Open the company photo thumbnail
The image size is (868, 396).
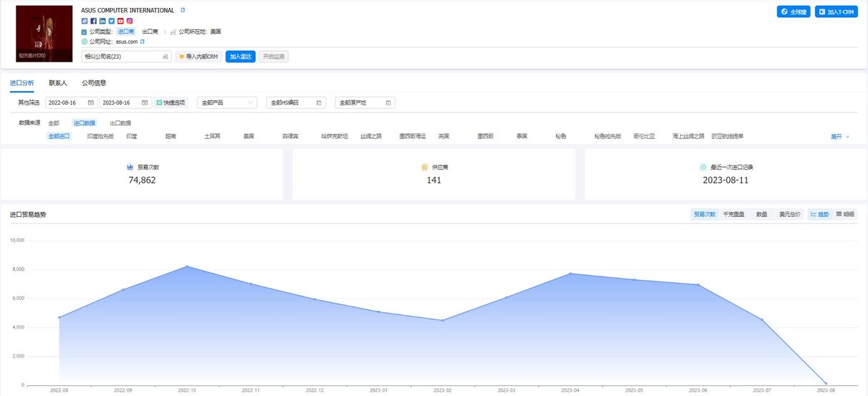pos(44,34)
